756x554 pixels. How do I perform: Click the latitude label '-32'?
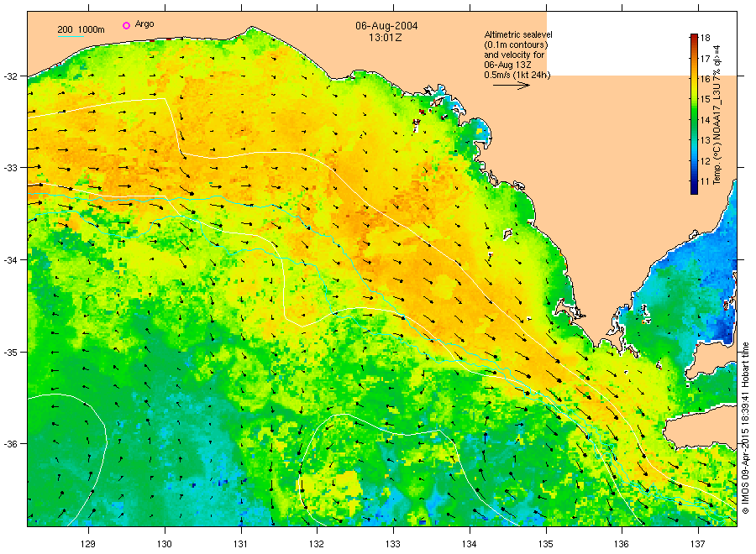coord(9,76)
